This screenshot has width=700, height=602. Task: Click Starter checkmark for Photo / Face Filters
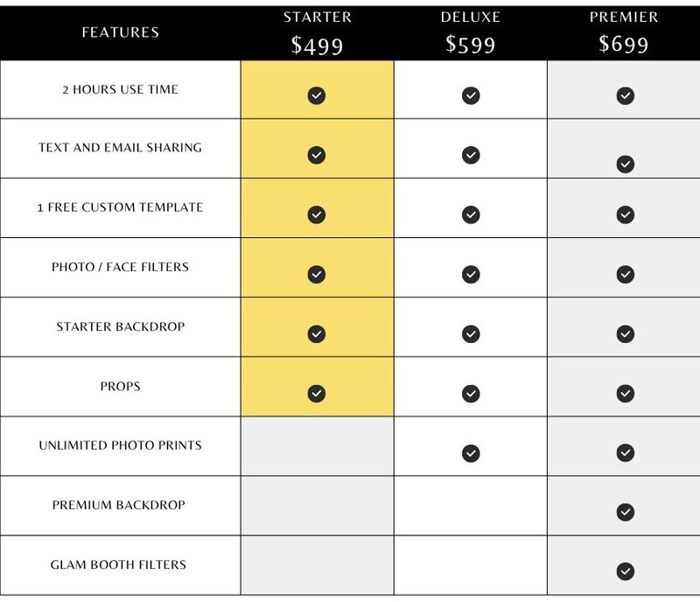coord(317,274)
